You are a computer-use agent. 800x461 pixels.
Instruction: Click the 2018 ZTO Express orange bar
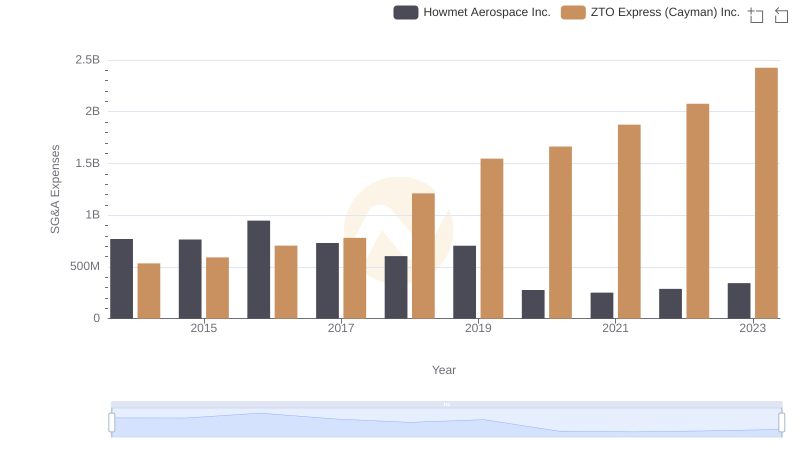point(423,256)
